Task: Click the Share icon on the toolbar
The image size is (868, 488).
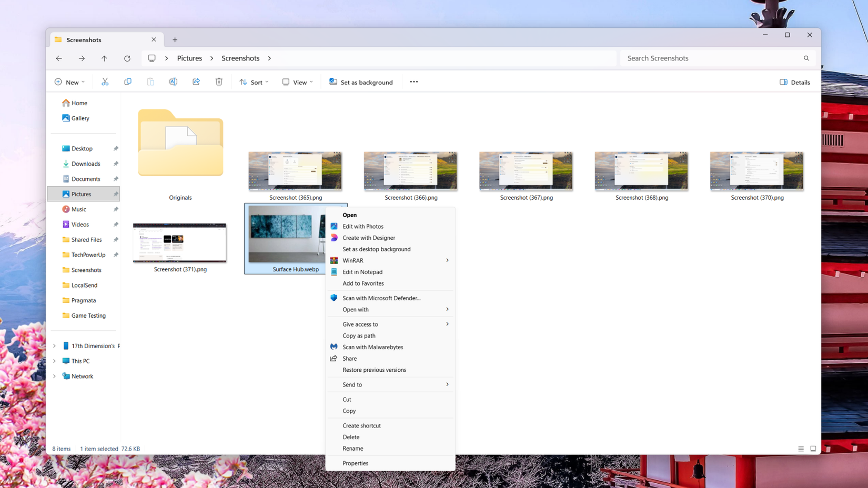Action: point(196,82)
